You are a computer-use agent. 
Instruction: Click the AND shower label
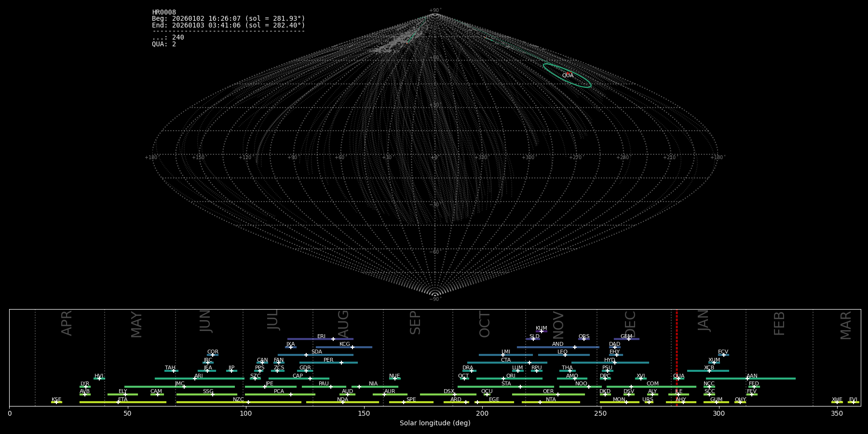558,344
